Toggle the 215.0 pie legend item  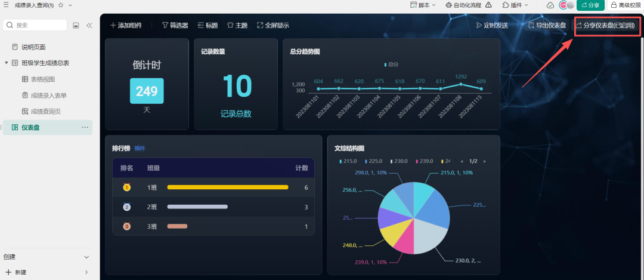click(348, 161)
